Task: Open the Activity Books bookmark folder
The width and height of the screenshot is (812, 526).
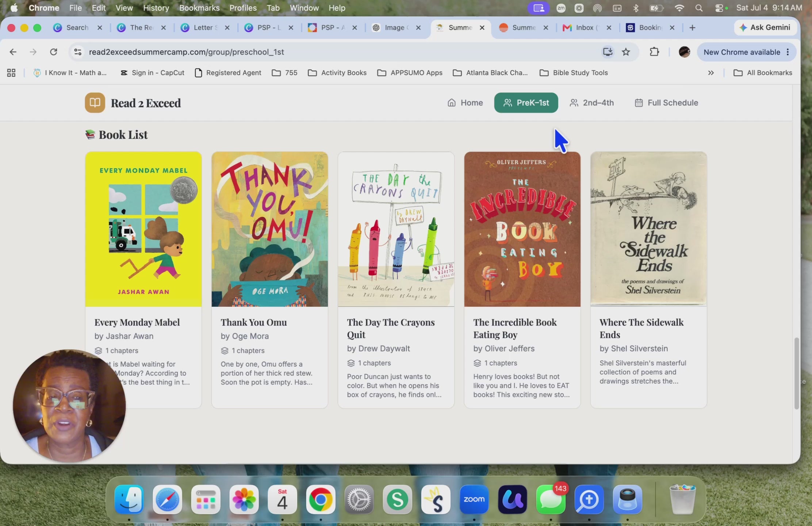Action: coord(337,73)
